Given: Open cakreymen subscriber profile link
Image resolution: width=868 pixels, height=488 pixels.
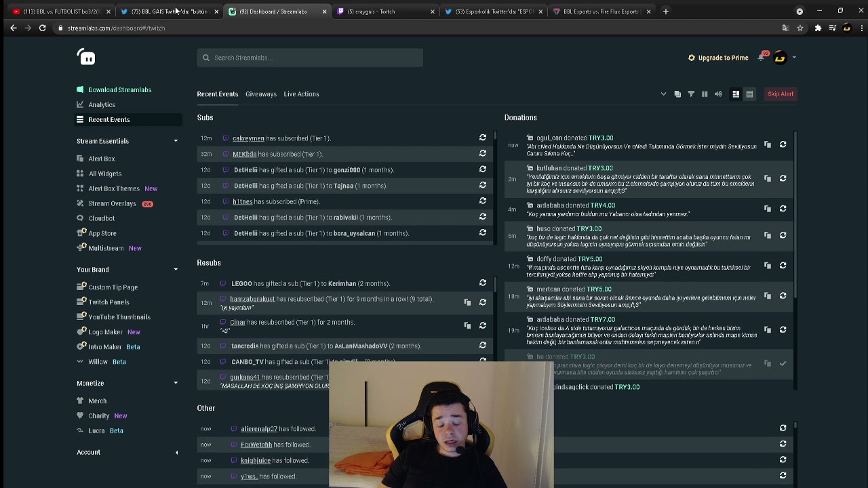Looking at the screenshot, I should 248,138.
